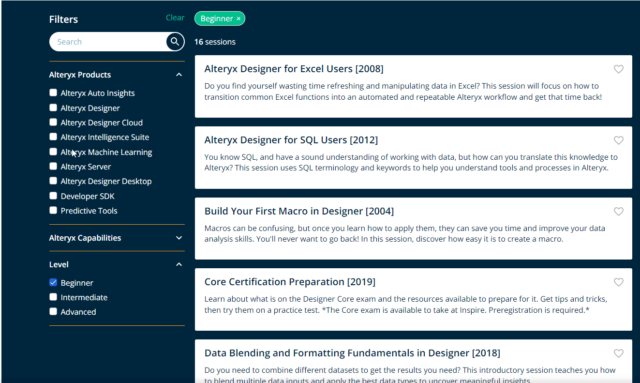Click the search magnifier icon
Screen dimensions: 640x383
coord(175,42)
